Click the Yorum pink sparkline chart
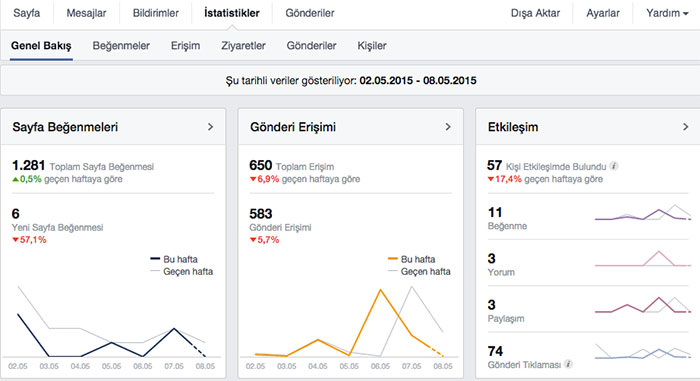 click(643, 259)
